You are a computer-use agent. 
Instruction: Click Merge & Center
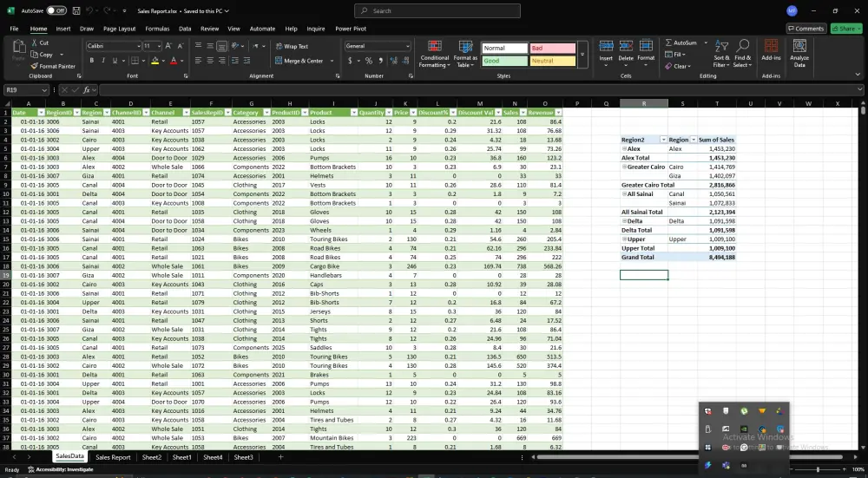pos(299,61)
